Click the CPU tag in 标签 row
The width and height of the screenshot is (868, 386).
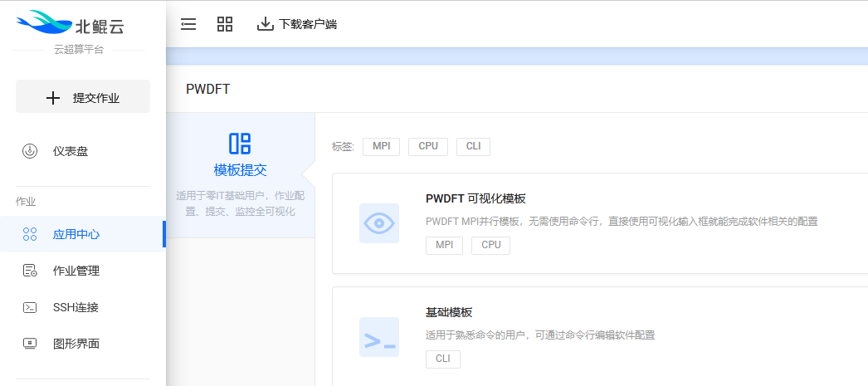[428, 147]
